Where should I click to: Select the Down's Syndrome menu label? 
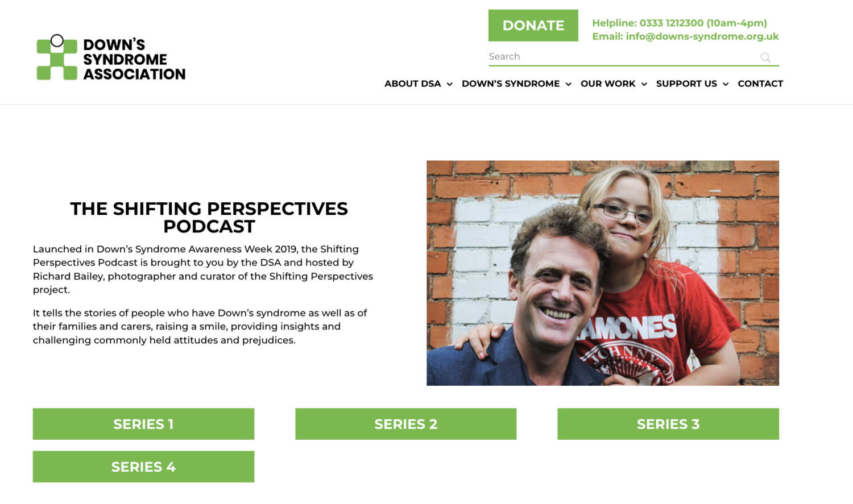click(511, 84)
